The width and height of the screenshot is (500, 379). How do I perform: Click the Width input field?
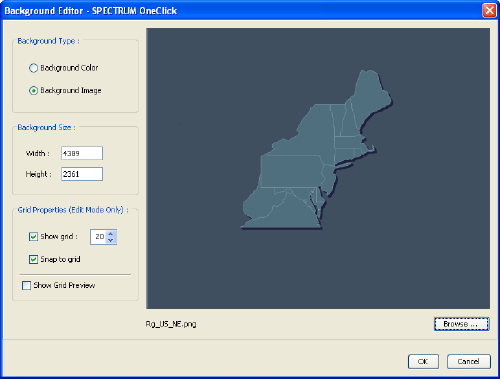click(x=82, y=153)
